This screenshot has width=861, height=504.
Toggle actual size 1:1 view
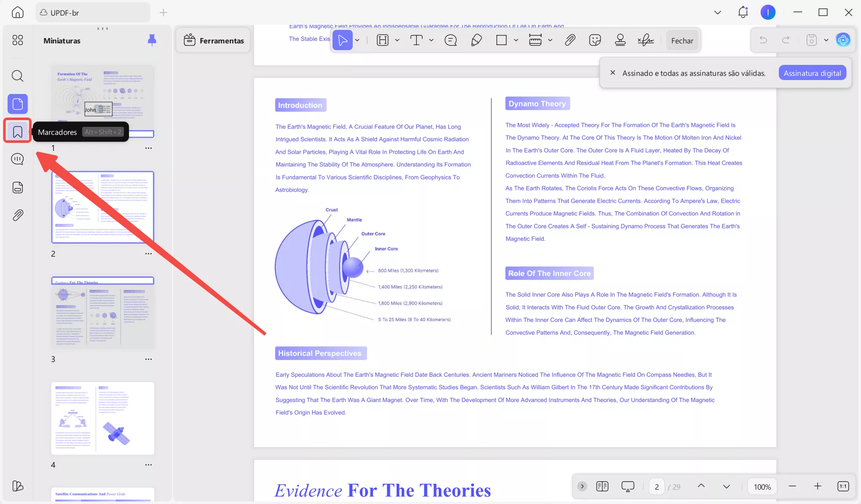843,486
